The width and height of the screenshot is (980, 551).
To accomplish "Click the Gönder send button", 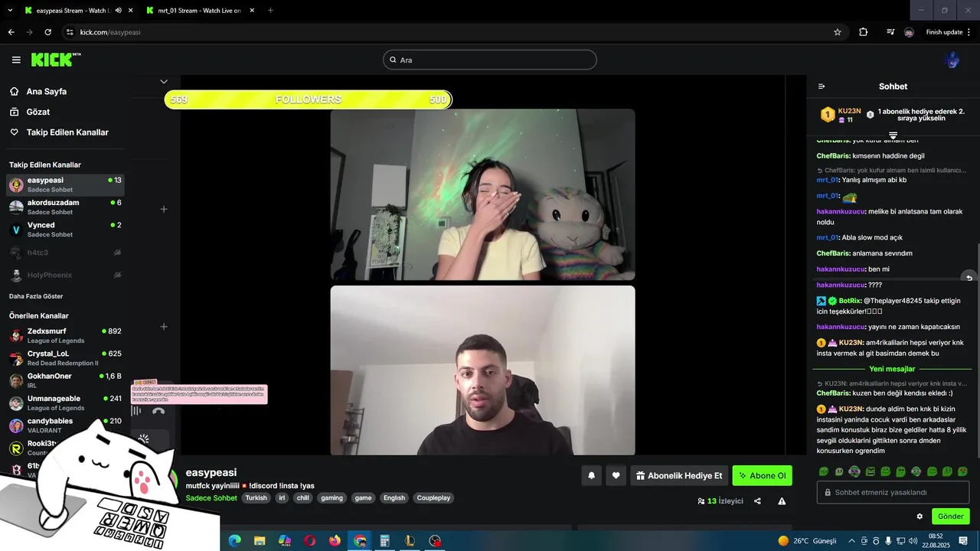I will [x=950, y=517].
